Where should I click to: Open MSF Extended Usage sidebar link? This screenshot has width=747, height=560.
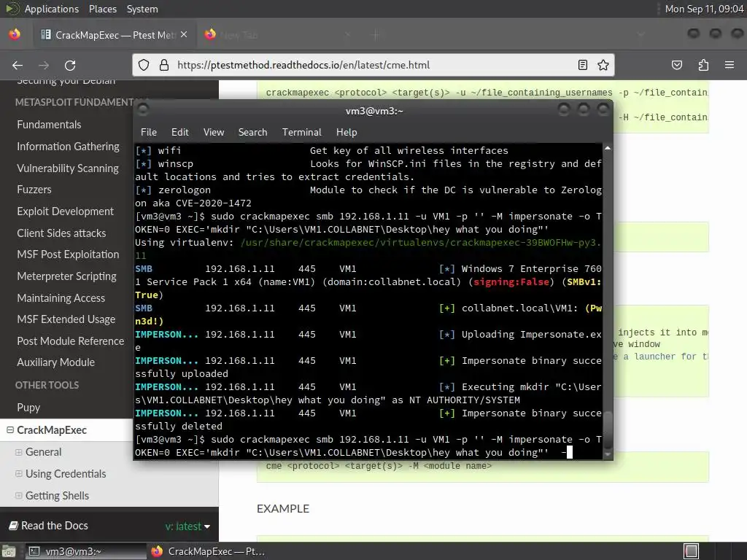click(66, 319)
